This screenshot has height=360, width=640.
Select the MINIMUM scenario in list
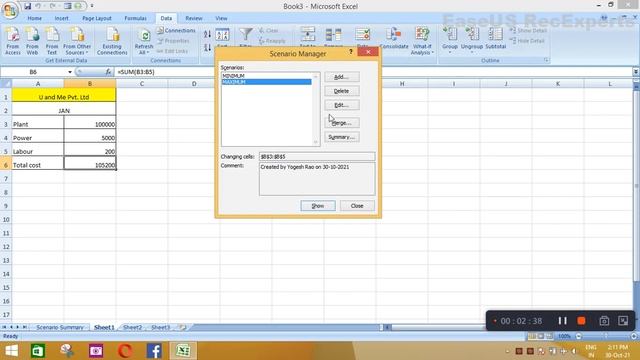[267, 76]
